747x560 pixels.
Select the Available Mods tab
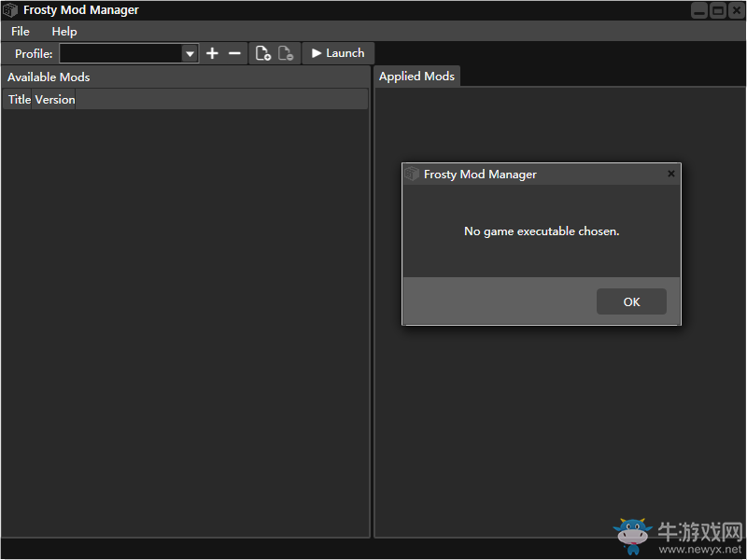(x=49, y=77)
